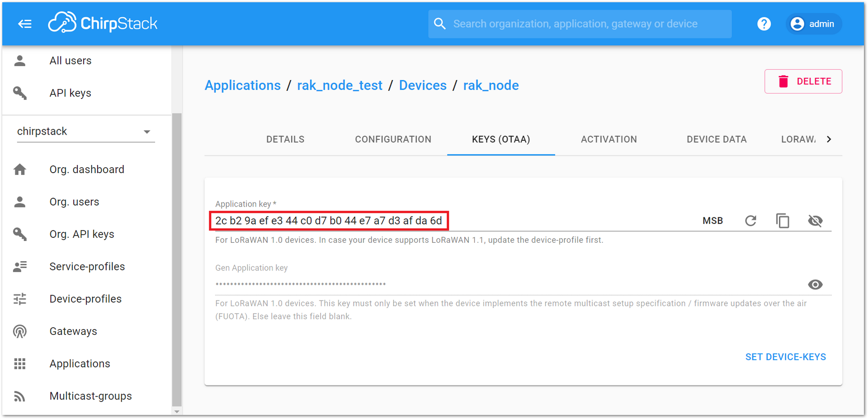The width and height of the screenshot is (868, 419).
Task: Click the DELETE device button
Action: [x=803, y=81]
